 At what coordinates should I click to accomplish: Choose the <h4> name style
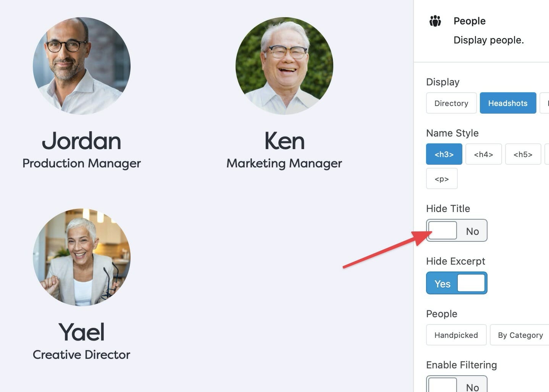(483, 154)
